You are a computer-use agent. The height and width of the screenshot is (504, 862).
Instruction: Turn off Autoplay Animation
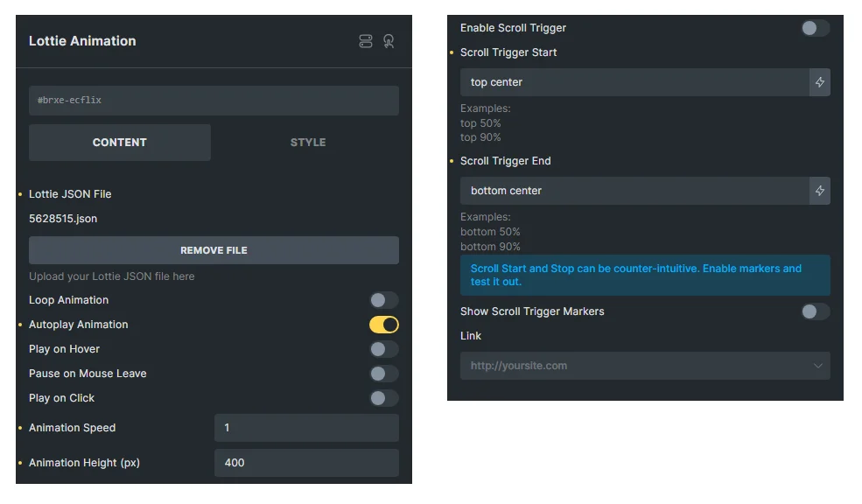(383, 325)
